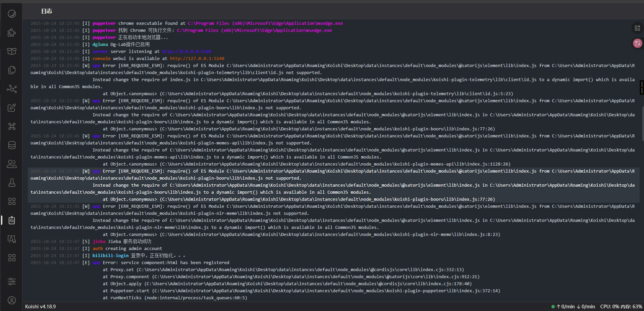Open the settings sliders icon

[x=12, y=282]
